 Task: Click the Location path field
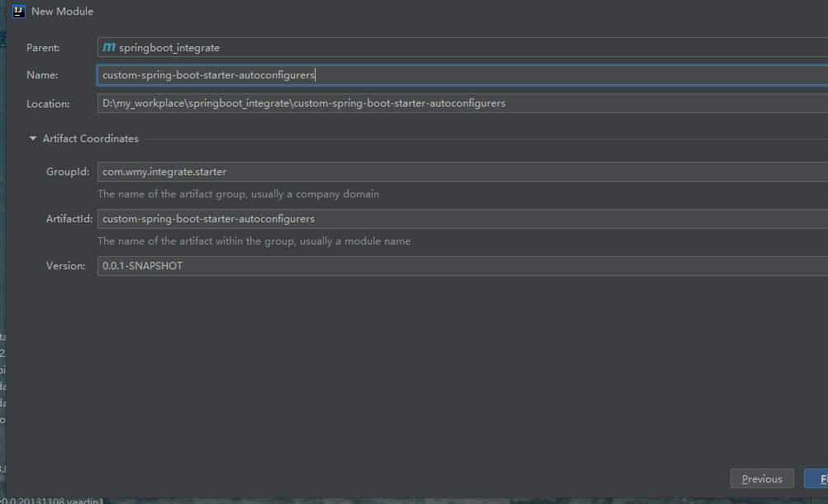coord(463,103)
